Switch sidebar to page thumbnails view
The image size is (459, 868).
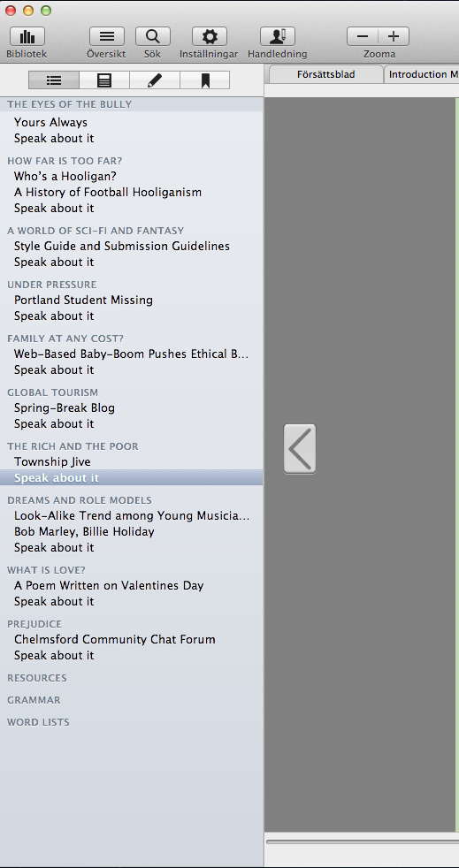point(104,80)
